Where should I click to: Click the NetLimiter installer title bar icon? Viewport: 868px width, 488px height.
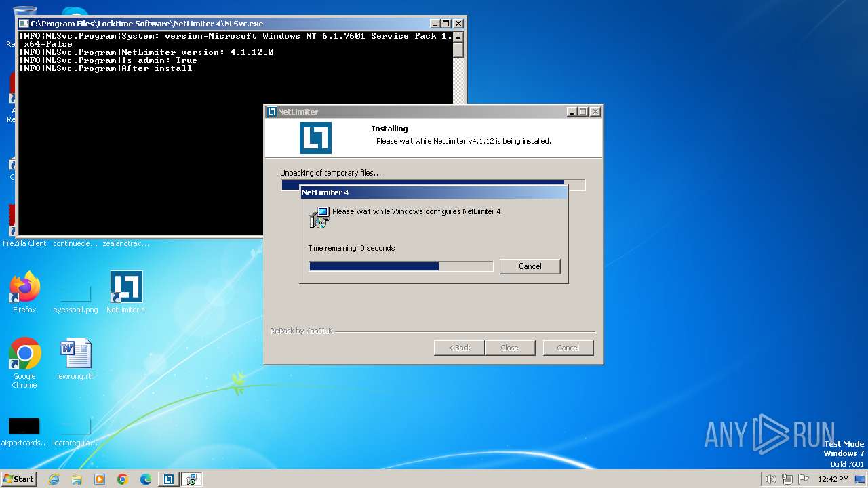coord(272,112)
